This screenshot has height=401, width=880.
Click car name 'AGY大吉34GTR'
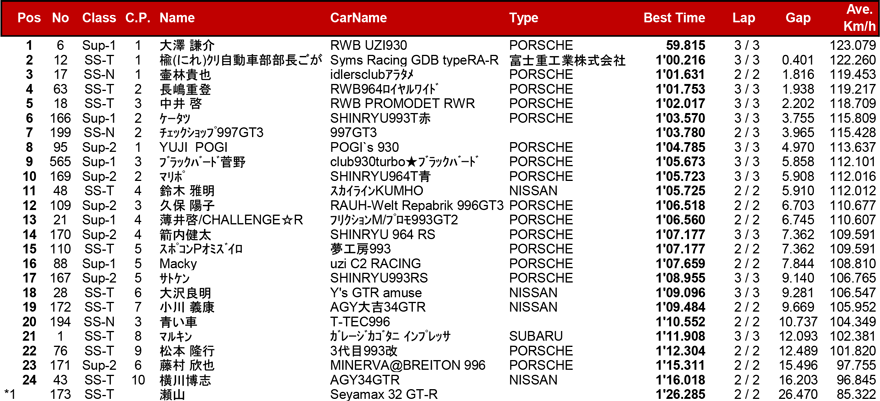point(378,308)
